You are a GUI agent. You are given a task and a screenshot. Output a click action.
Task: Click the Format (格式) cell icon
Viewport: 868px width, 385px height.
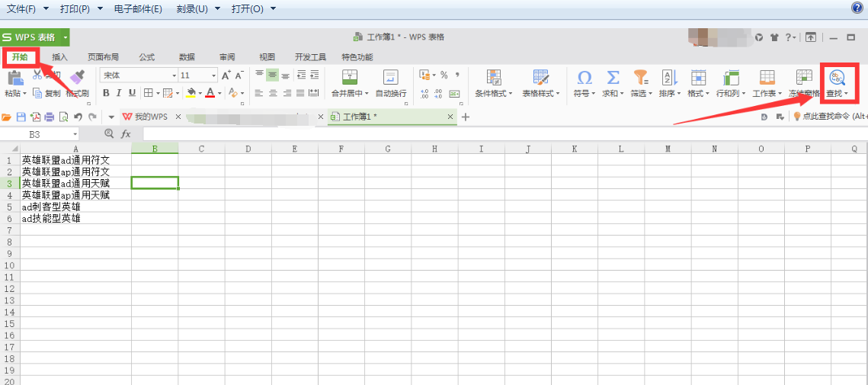[x=699, y=77]
